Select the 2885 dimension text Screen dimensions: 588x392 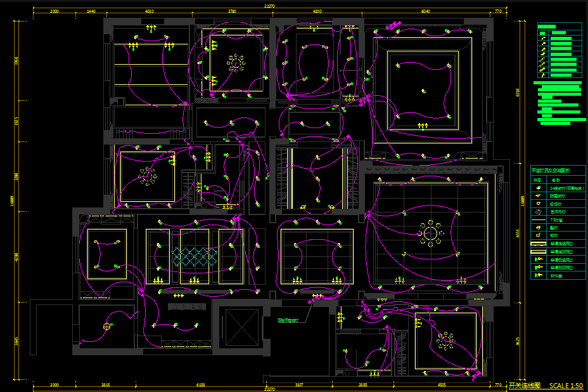[x=362, y=384]
